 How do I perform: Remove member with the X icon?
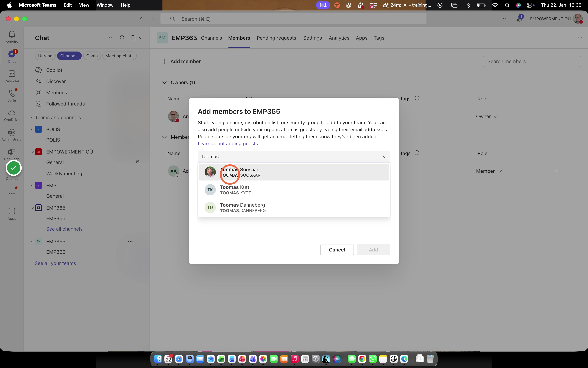(556, 171)
